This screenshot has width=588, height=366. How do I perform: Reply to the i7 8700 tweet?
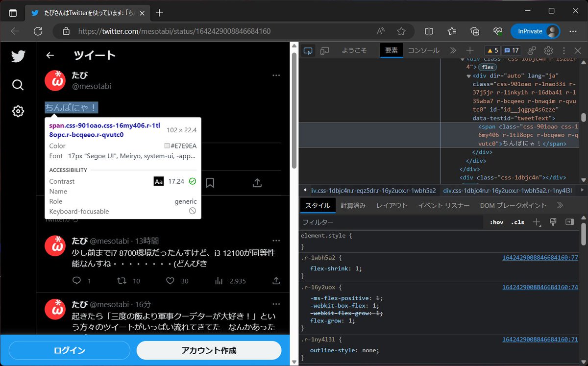[x=76, y=281]
